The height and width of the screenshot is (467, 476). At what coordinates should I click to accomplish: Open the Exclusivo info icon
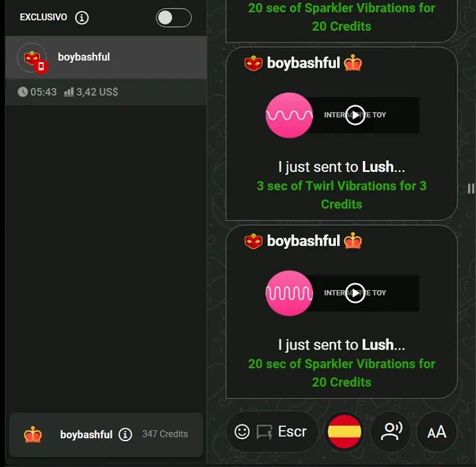click(x=82, y=18)
